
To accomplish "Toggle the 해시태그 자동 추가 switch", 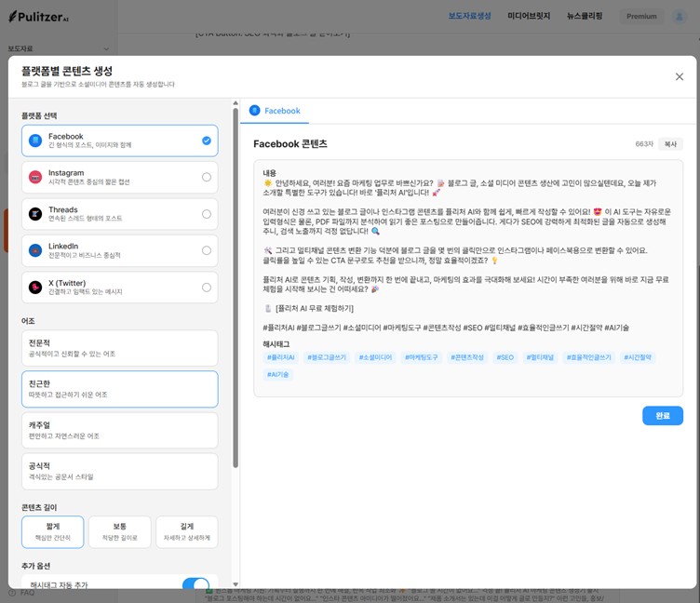I will pyautogui.click(x=195, y=584).
